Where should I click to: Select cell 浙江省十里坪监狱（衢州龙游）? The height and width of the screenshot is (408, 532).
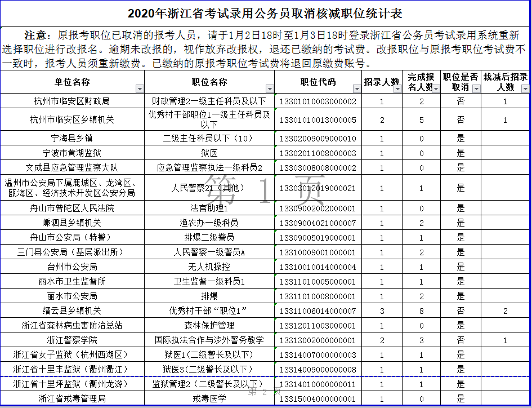(x=72, y=384)
